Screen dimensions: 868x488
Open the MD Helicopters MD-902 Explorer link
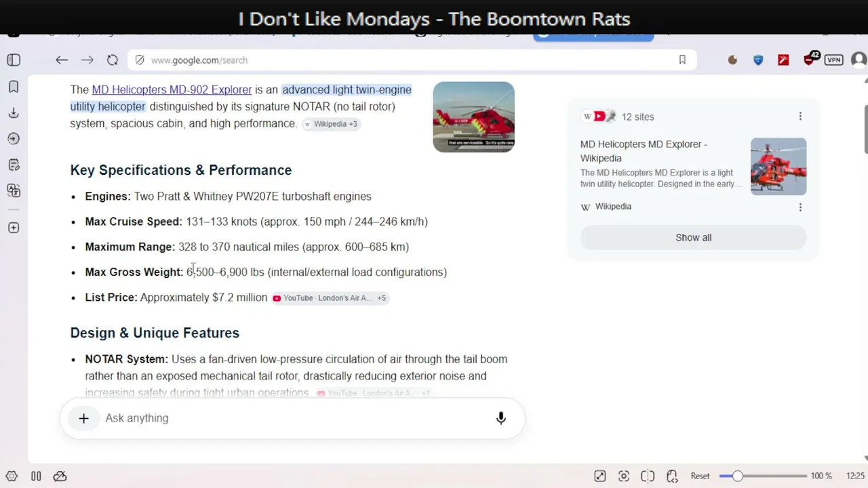tap(172, 89)
